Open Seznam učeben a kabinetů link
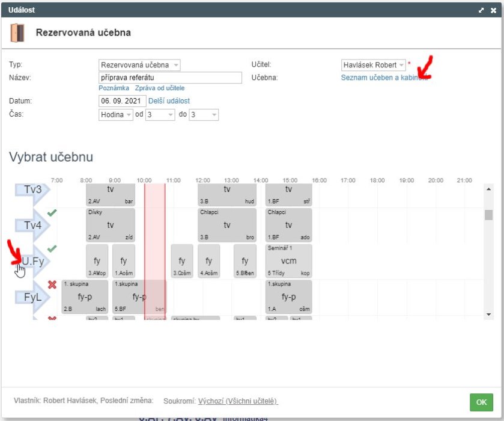Image resolution: width=504 pixels, height=421 pixels. [x=384, y=78]
